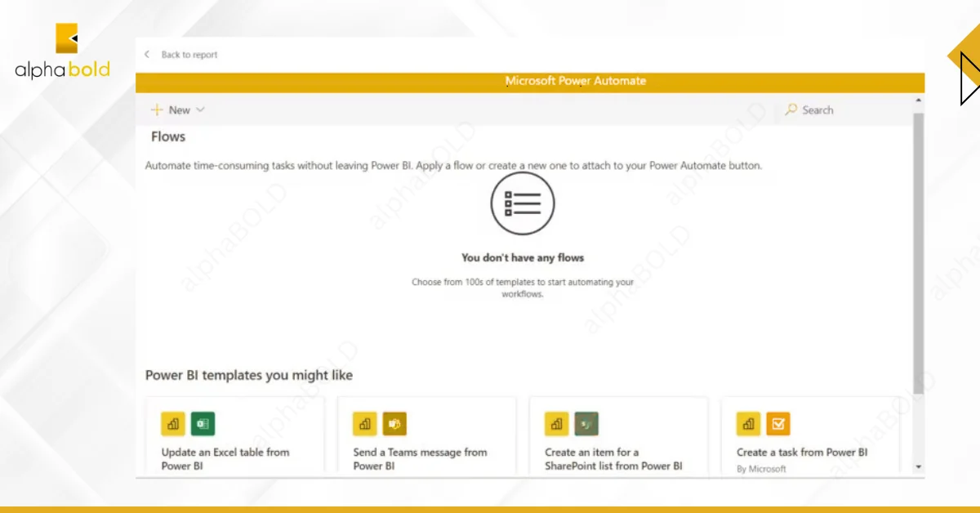Click the empty flows list icon

pyautogui.click(x=523, y=204)
